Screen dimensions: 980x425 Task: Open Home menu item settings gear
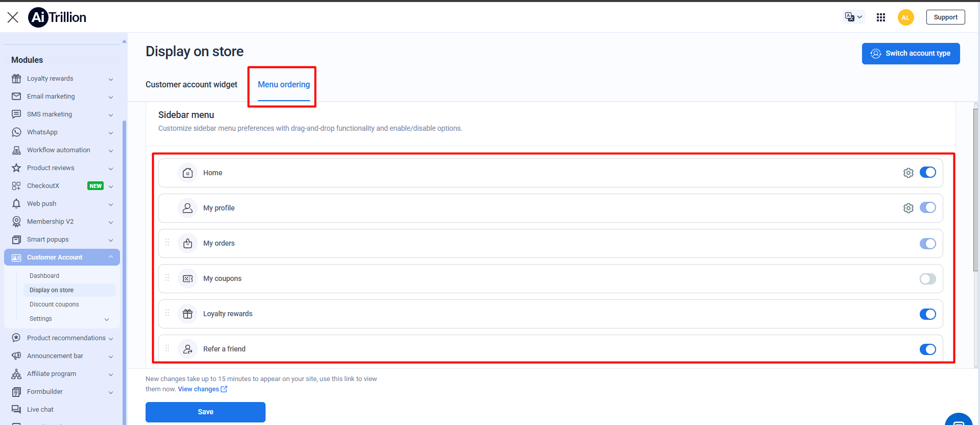click(908, 173)
